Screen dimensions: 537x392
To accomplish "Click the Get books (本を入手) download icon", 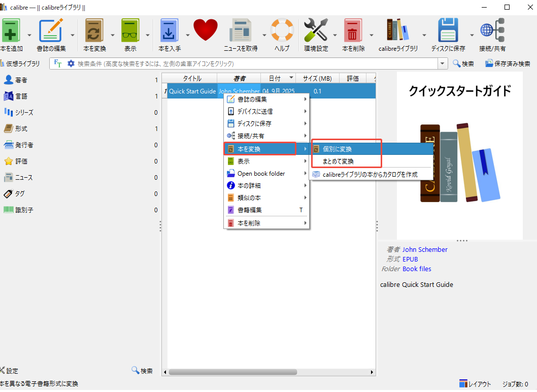I will click(169, 30).
